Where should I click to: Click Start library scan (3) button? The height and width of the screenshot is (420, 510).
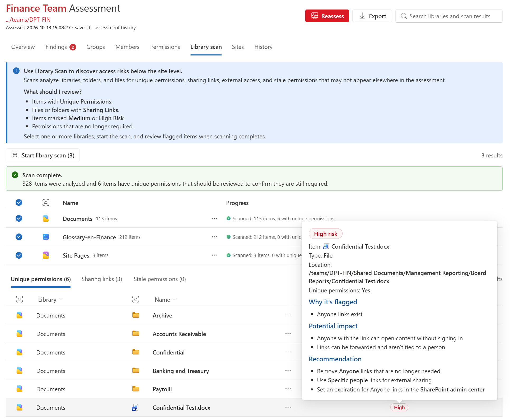pyautogui.click(x=43, y=155)
